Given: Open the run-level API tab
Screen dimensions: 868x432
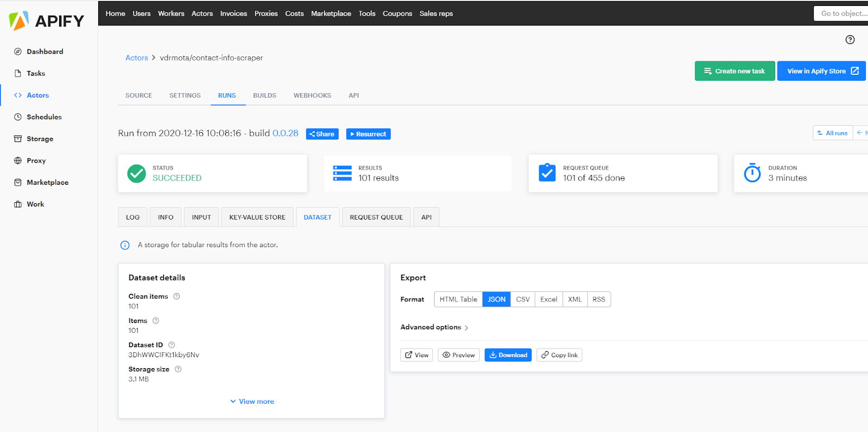Looking at the screenshot, I should (426, 217).
